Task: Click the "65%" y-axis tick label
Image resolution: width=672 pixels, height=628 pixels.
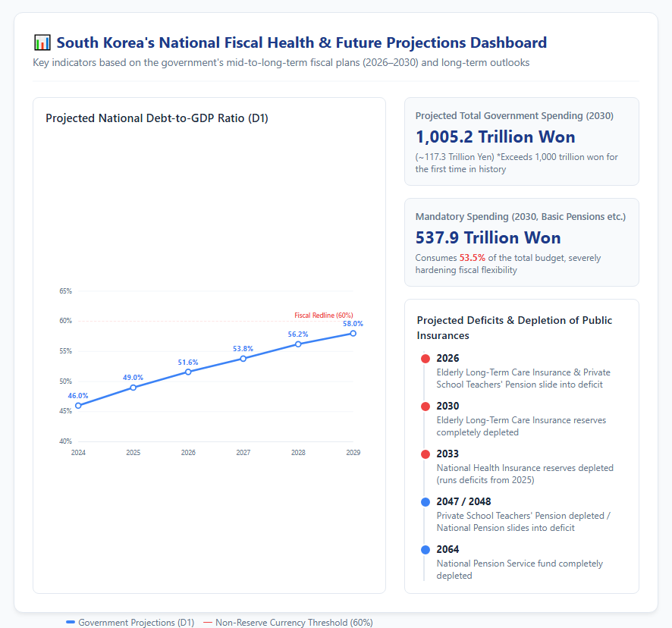Action: (x=65, y=291)
